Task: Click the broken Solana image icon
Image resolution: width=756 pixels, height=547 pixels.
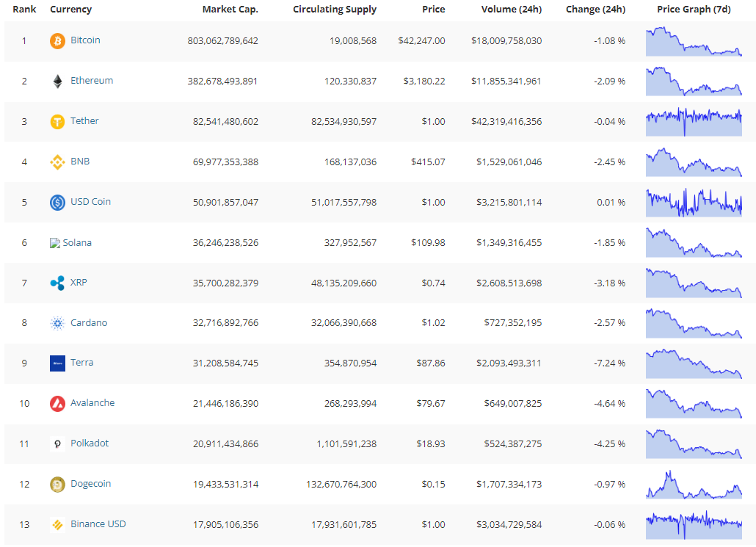Action: tap(55, 243)
